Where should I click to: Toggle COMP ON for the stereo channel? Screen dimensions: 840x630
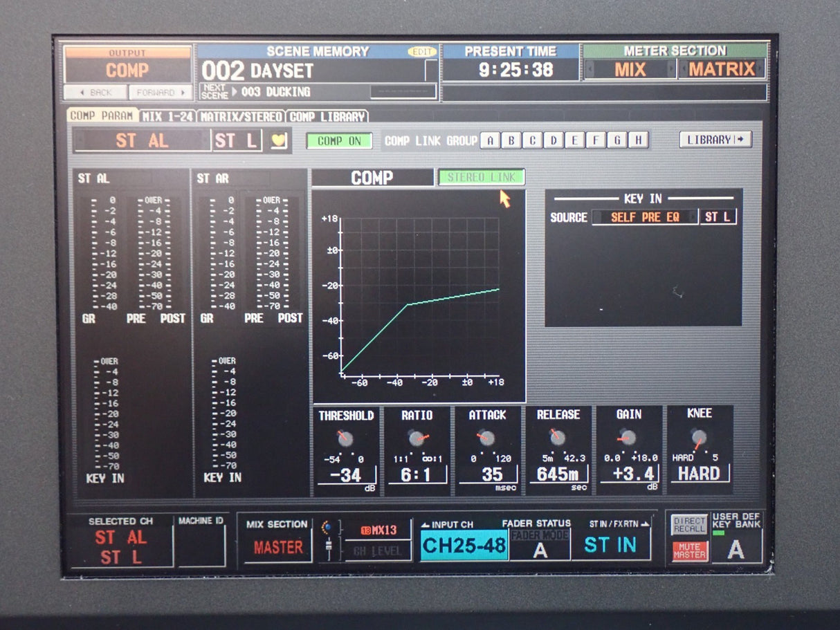pyautogui.click(x=340, y=140)
